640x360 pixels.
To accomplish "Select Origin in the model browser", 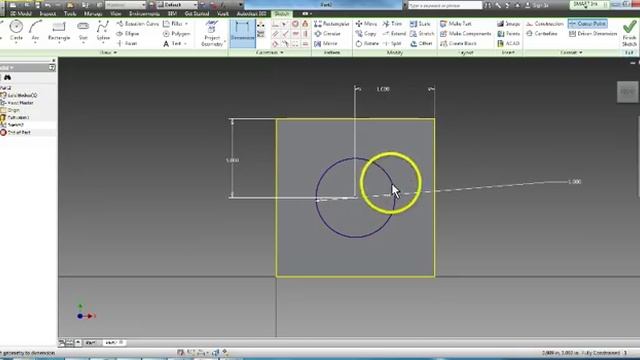I will tap(13, 110).
